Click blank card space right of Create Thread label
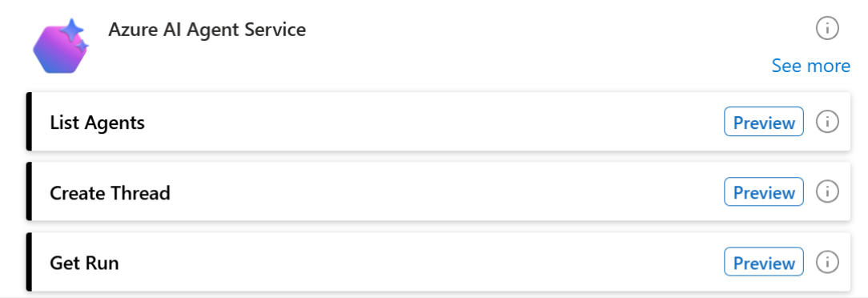The height and width of the screenshot is (298, 868). click(443, 191)
